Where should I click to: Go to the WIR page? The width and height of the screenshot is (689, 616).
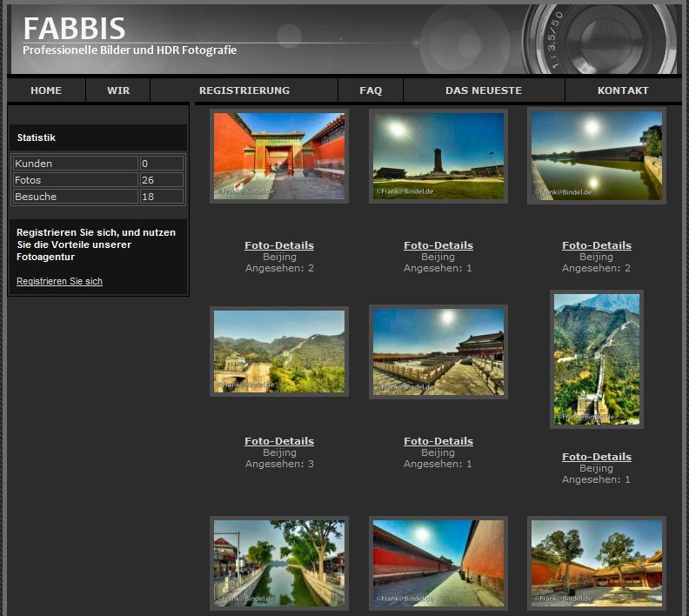(x=118, y=90)
